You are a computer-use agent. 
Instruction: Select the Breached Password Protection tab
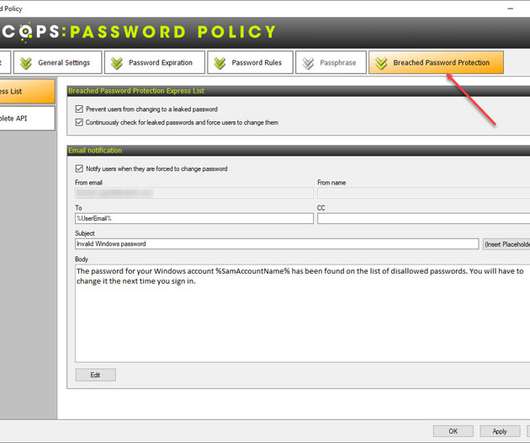[x=436, y=63]
